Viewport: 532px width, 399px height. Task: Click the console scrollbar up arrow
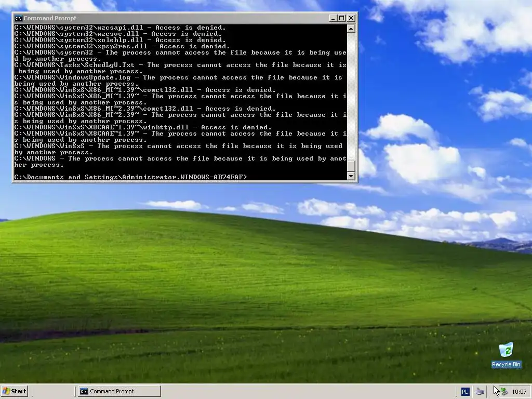351,29
